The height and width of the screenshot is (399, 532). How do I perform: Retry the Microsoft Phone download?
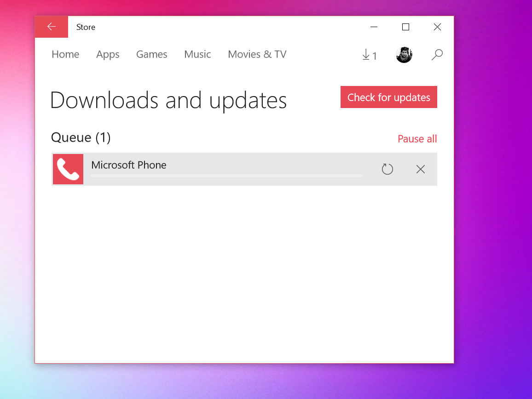click(x=387, y=169)
